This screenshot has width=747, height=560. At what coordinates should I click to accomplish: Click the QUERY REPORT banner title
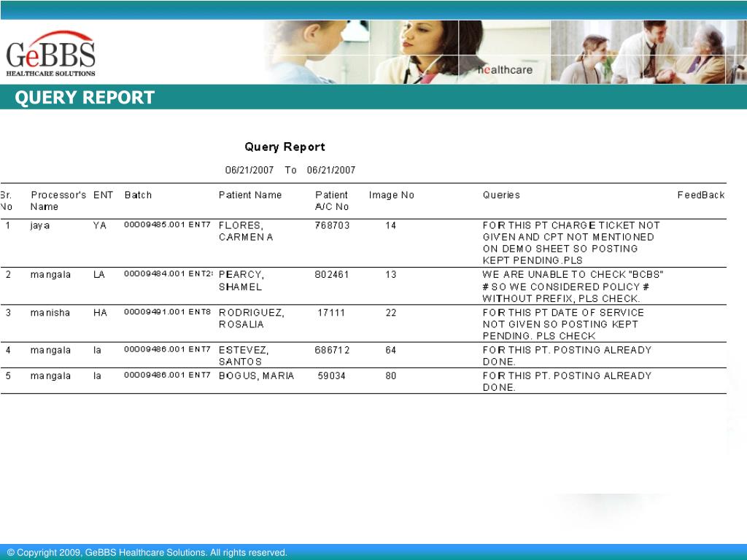point(85,97)
